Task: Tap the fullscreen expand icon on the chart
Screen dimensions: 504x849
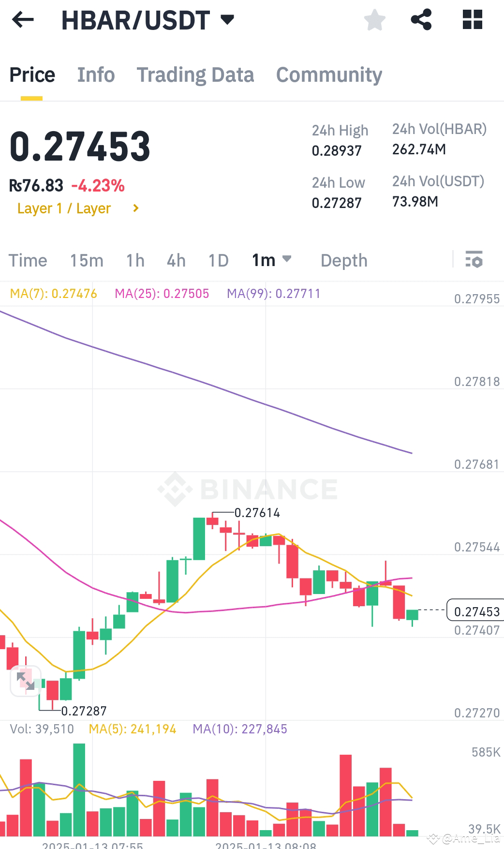Action: [25, 681]
